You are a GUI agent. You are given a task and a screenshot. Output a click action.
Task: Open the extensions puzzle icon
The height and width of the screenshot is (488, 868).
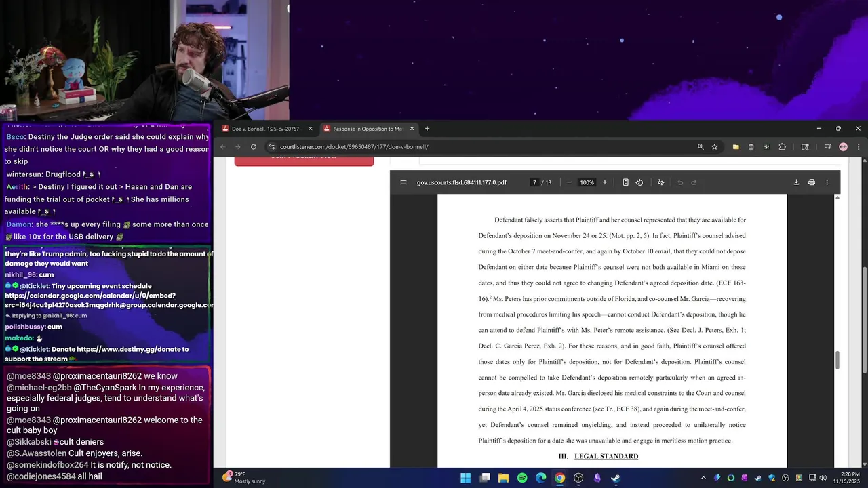[x=782, y=146]
